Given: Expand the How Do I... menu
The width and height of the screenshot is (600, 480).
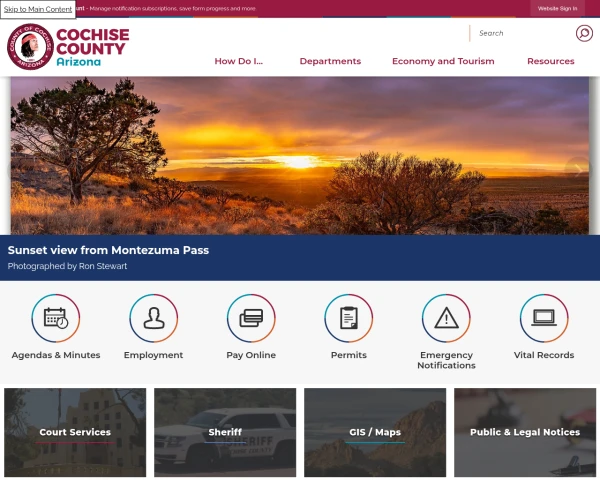Looking at the screenshot, I should pos(239,61).
